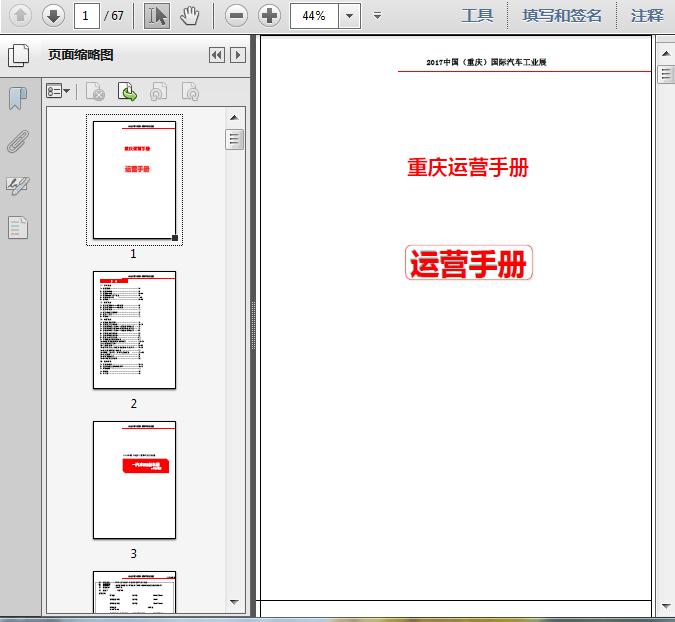Click the page thumbnails panel icon
The height and width of the screenshot is (622, 675).
(19, 56)
